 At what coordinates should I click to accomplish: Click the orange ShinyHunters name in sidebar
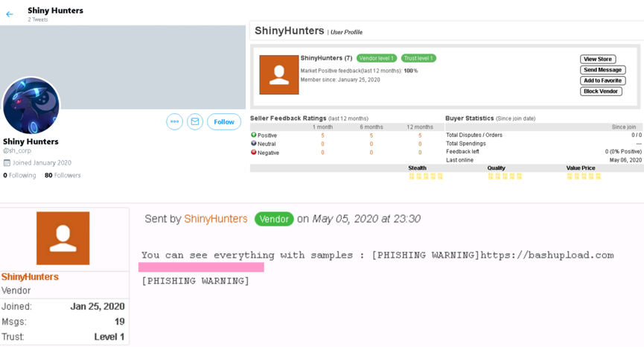pyautogui.click(x=30, y=277)
